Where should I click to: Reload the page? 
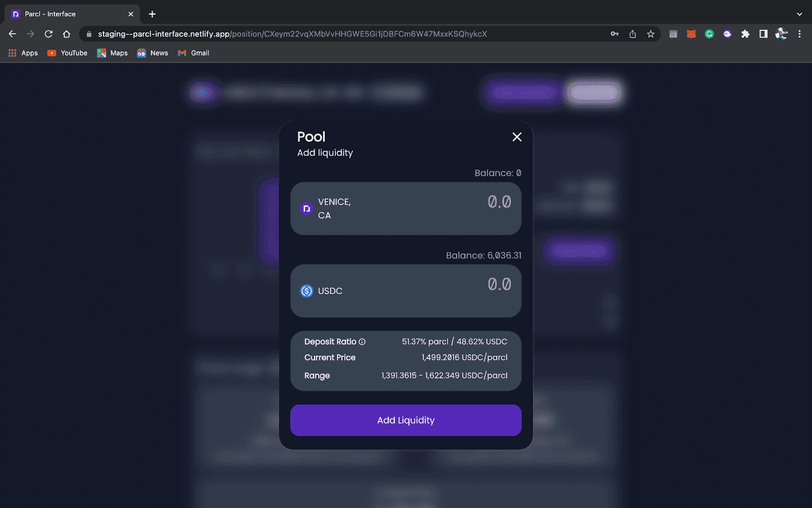click(x=49, y=34)
